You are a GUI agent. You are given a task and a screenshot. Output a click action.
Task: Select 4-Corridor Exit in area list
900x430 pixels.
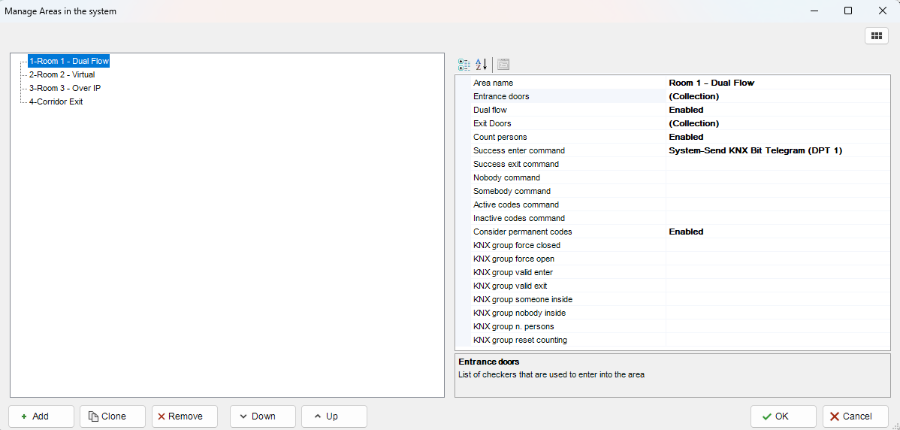pos(56,101)
